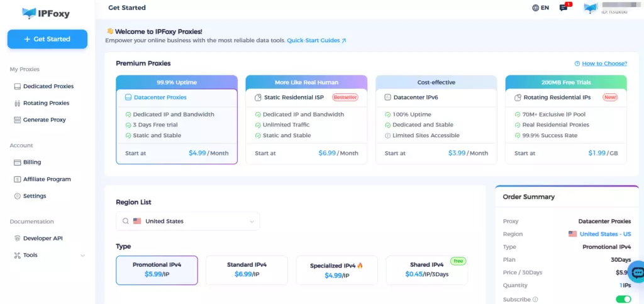
Task: Click the Subscribe info icon
Action: [x=535, y=300]
